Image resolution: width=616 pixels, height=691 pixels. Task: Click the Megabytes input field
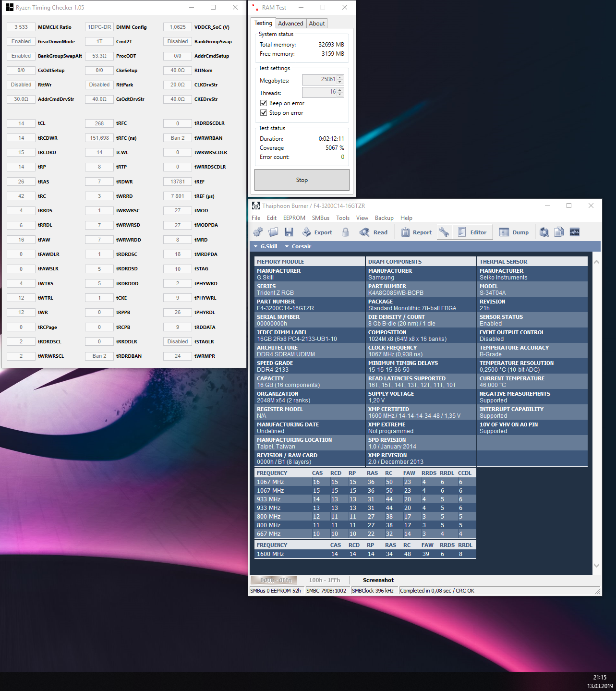pos(319,80)
